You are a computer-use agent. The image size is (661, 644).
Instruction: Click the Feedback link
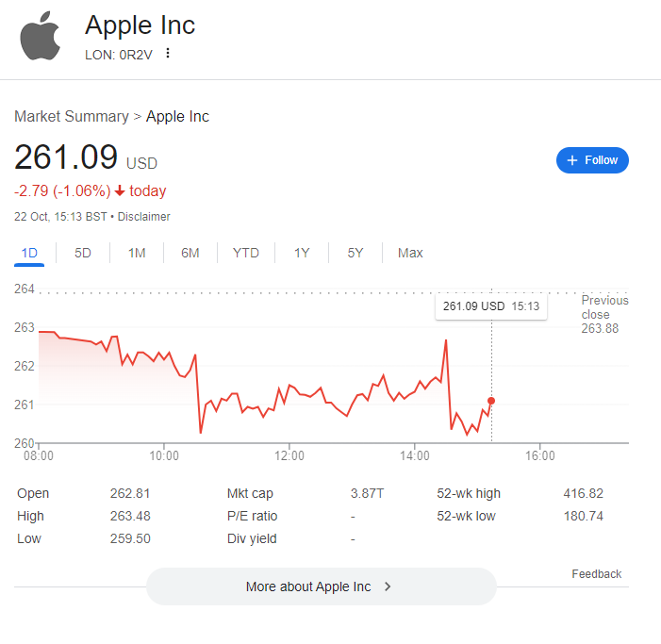click(x=596, y=574)
